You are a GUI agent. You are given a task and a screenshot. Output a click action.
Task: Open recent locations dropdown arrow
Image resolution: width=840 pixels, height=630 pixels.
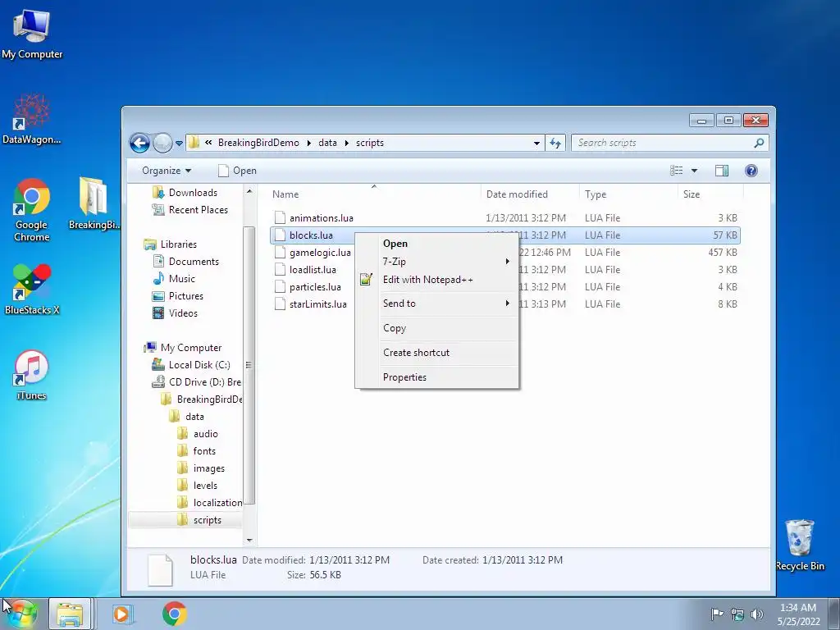(179, 143)
